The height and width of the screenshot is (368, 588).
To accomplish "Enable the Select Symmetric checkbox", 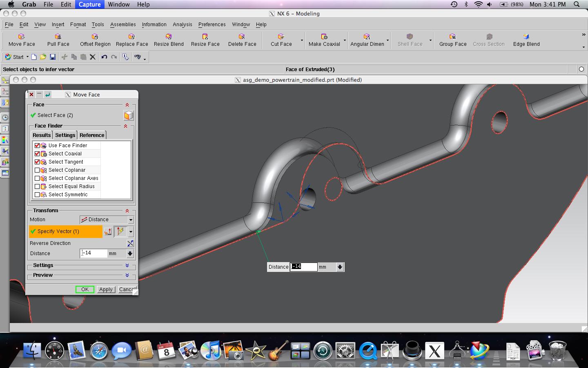I will click(x=37, y=195).
